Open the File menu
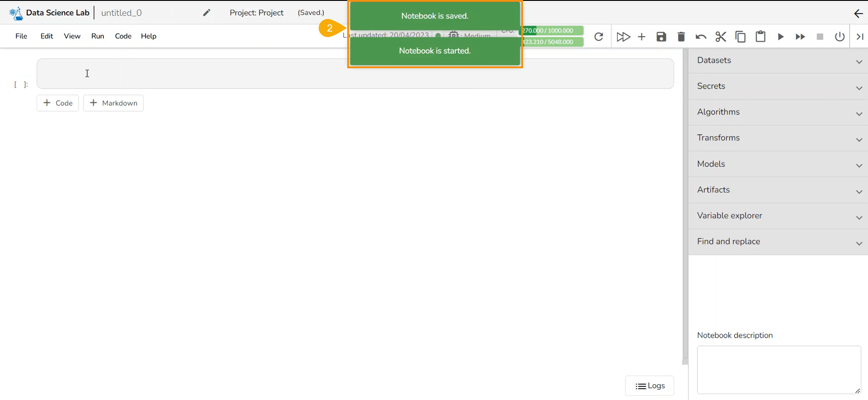 (21, 36)
